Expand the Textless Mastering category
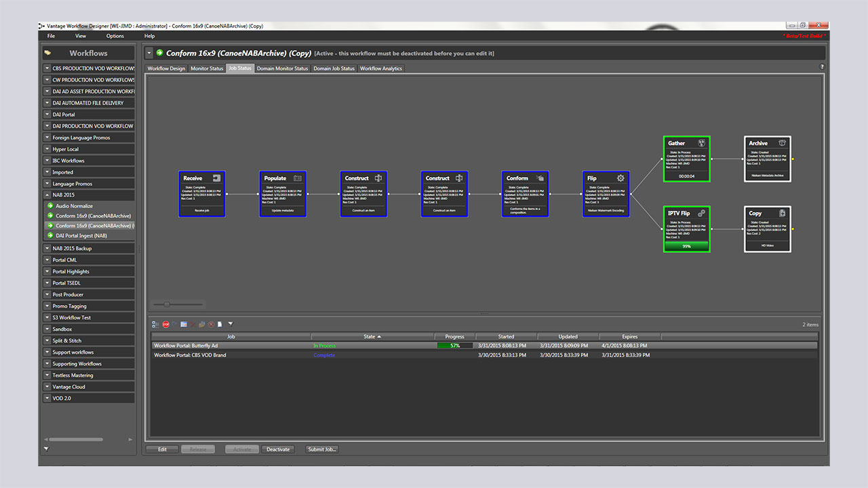 [47, 375]
